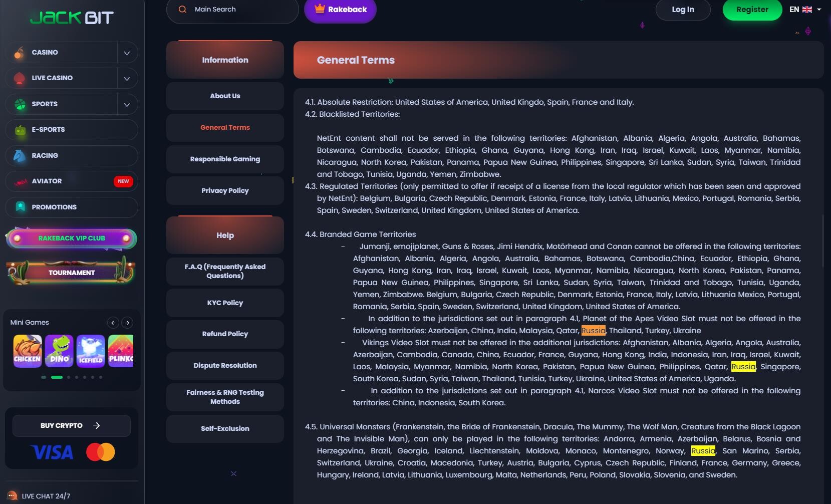Click '4.4. Branded Game Territories' text
The height and width of the screenshot is (504, 831).
coord(361,234)
